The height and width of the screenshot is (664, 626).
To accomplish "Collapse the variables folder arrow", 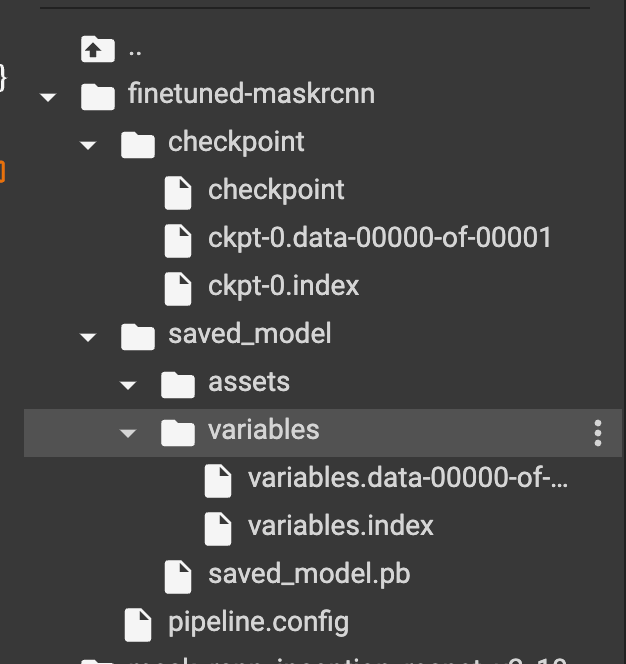I will point(128,433).
